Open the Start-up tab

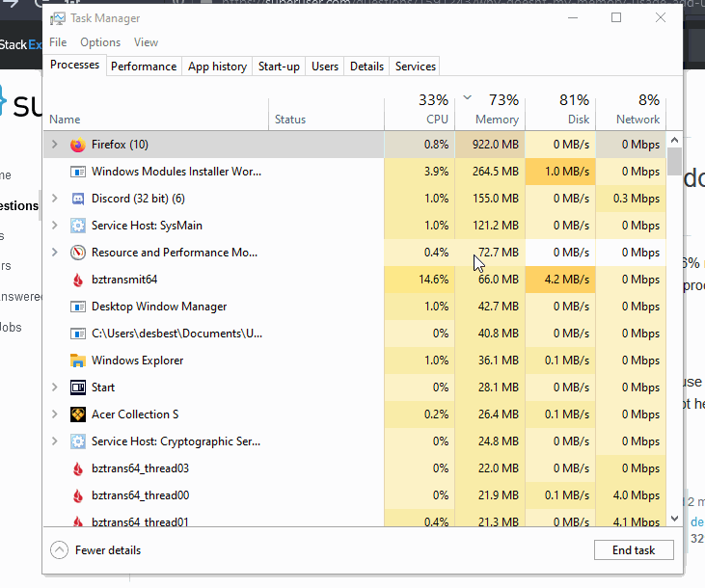pos(279,67)
